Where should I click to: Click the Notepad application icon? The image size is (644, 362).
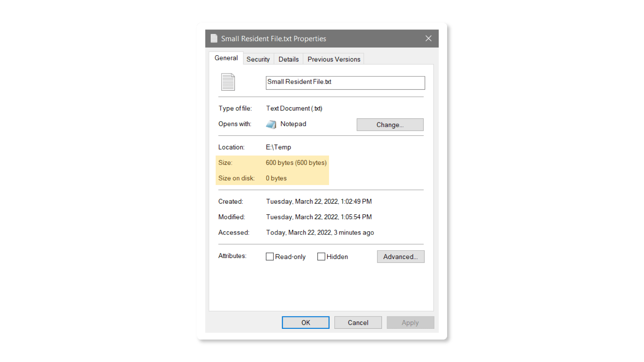click(271, 124)
